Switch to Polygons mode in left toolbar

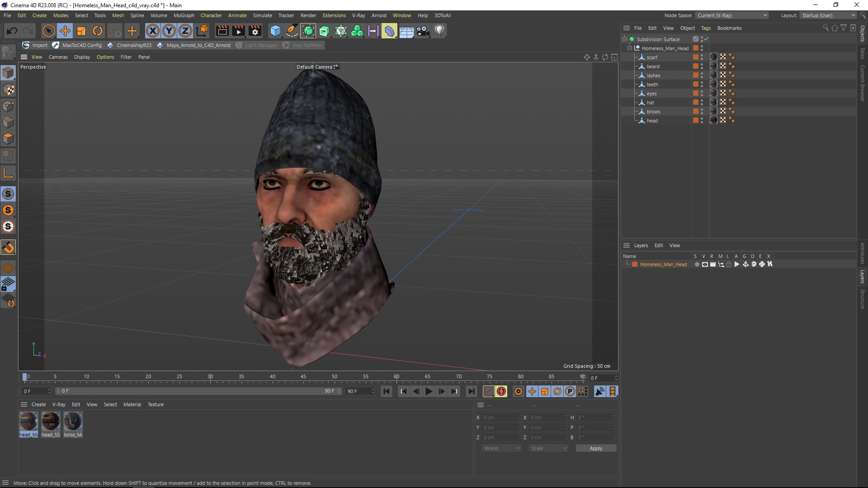click(8, 139)
